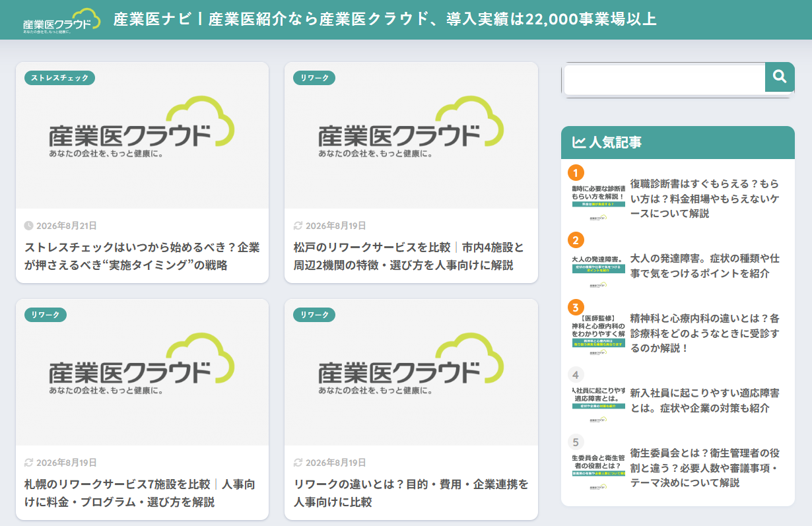Click orange rank 2 badge

pos(576,240)
